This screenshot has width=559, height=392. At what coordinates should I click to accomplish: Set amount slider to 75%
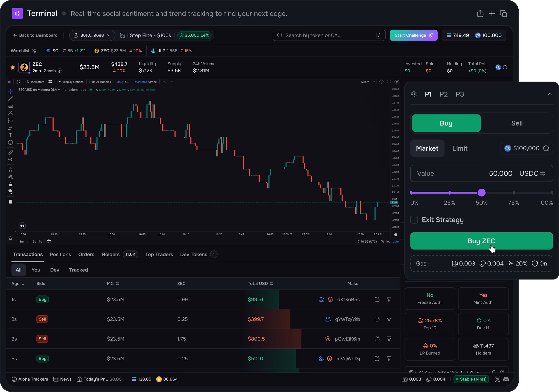click(514, 193)
